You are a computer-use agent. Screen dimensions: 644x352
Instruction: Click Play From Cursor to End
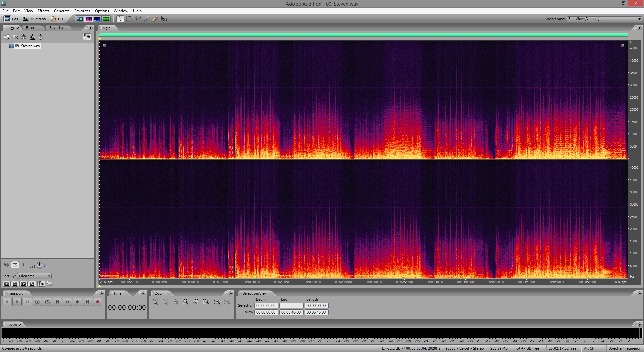pos(37,302)
